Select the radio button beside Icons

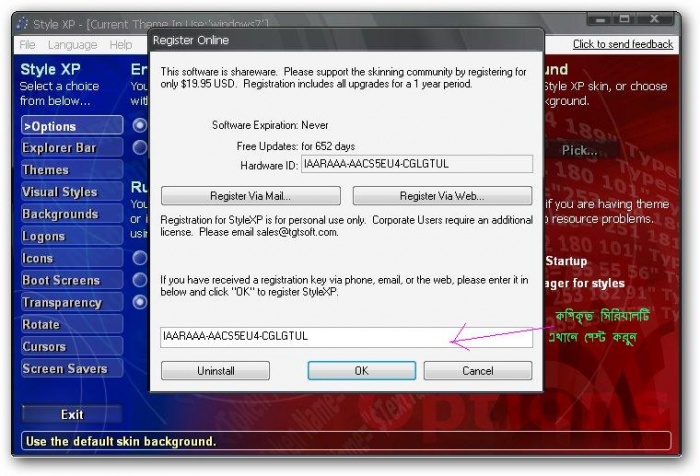pos(140,258)
